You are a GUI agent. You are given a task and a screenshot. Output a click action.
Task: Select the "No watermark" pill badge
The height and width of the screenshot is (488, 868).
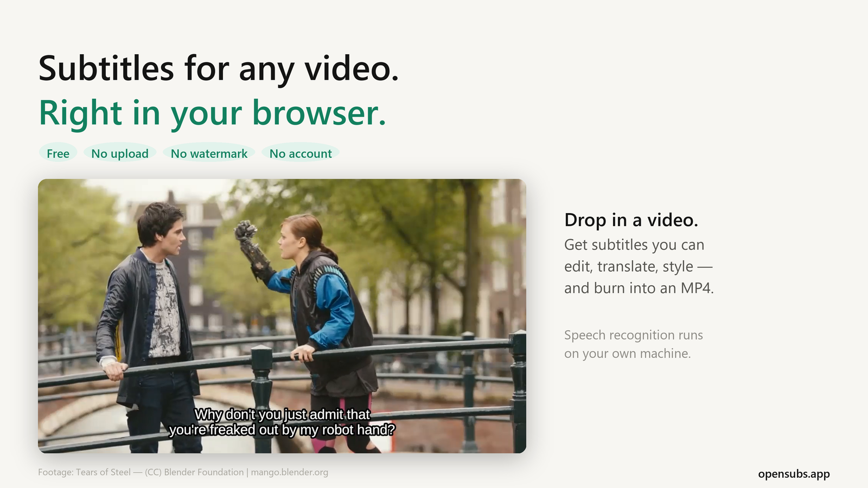[x=209, y=153]
